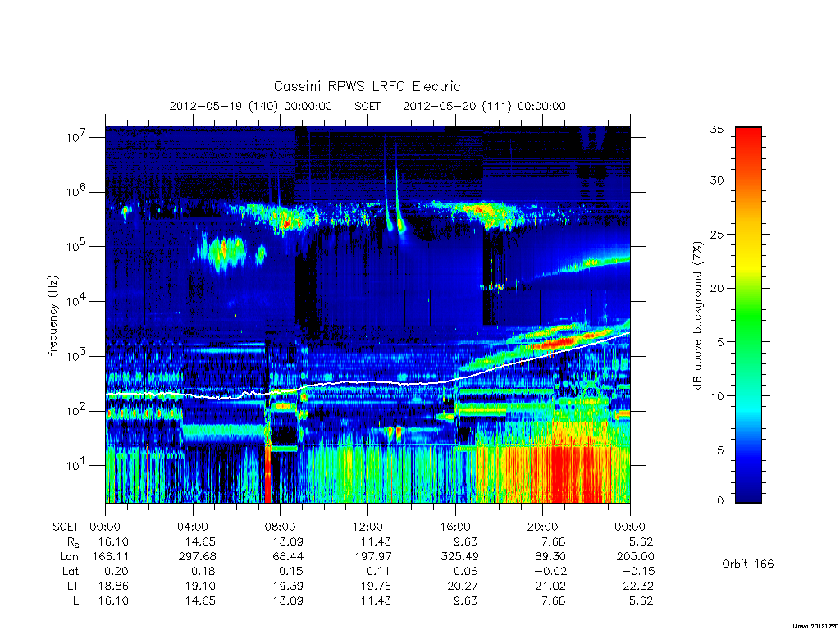This screenshot has width=840, height=630.
Task: Click L row value 5.62
Action: coord(641,600)
